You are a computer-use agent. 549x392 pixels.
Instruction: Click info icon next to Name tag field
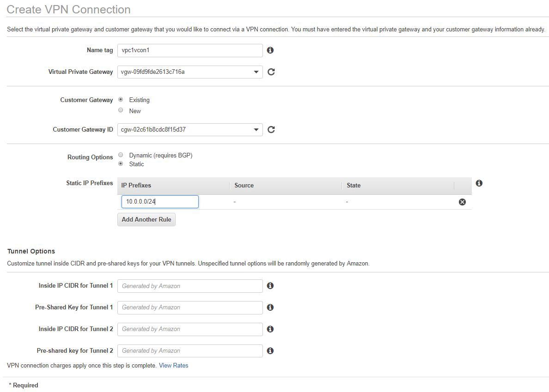tap(270, 50)
